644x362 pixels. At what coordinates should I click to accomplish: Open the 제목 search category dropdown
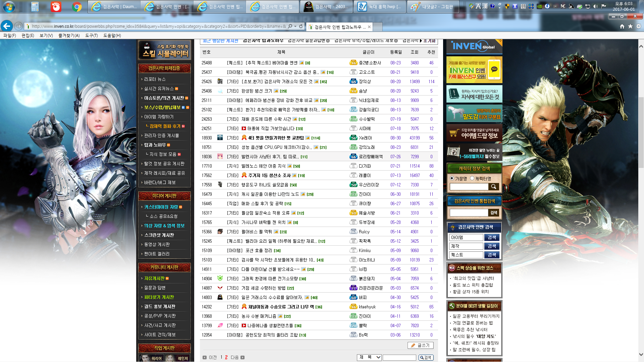point(369,357)
